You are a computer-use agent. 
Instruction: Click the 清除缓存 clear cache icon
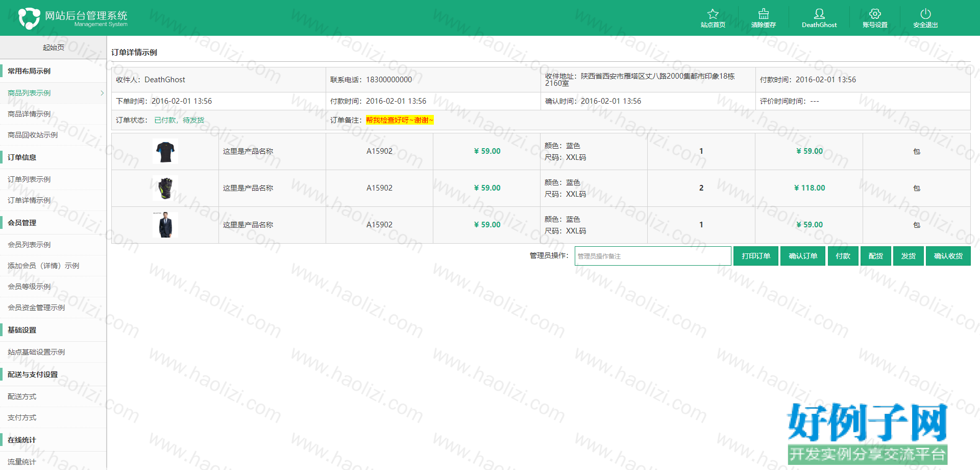pos(764,14)
